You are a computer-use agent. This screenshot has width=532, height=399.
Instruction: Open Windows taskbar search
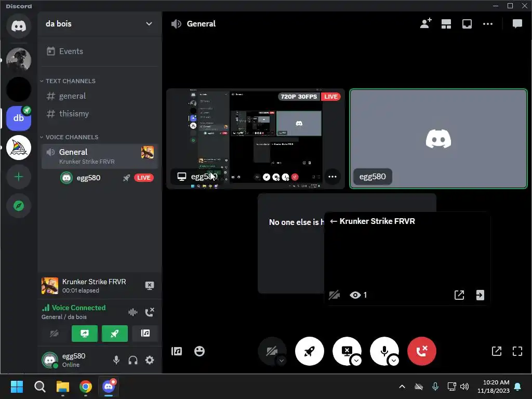[39, 387]
